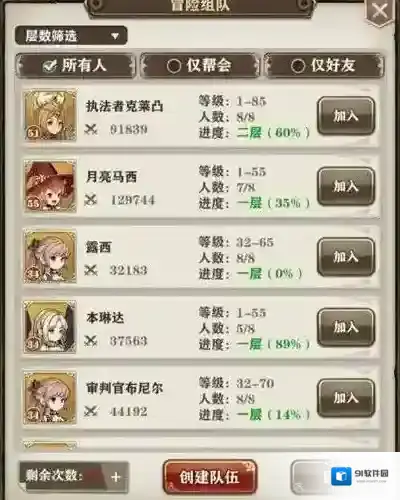Image resolution: width=400 pixels, height=500 pixels.
Task: Join 月亮马西's team with 加入
Action: click(x=346, y=186)
